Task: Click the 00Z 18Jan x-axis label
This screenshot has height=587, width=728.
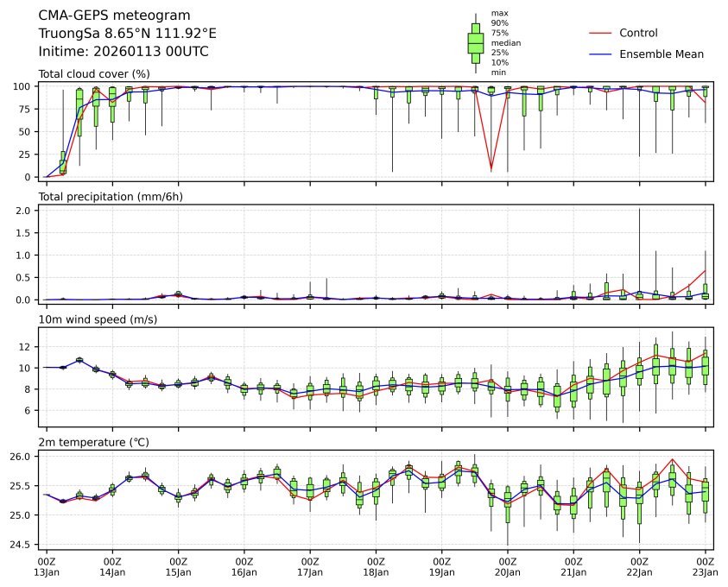Action: pos(376,566)
